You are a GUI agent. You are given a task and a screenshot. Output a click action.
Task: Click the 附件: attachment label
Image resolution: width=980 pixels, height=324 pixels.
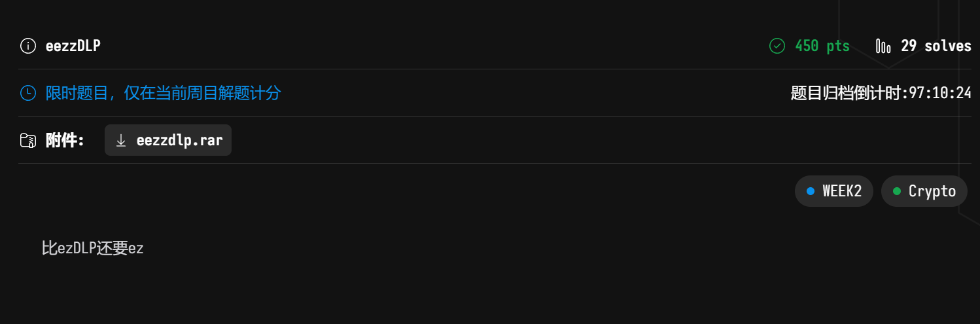pos(65,140)
